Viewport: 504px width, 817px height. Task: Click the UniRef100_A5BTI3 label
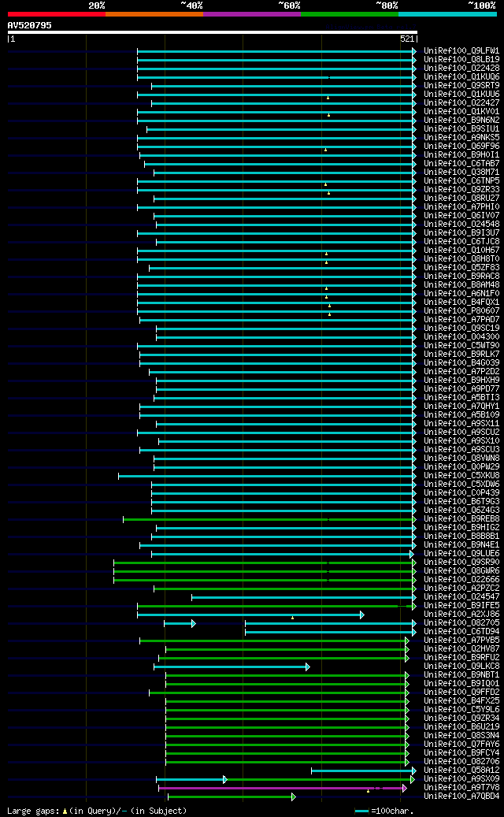[461, 398]
